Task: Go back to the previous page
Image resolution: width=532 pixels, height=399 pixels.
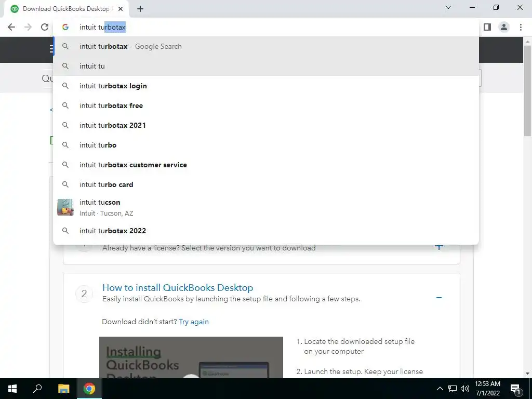Action: tap(11, 27)
